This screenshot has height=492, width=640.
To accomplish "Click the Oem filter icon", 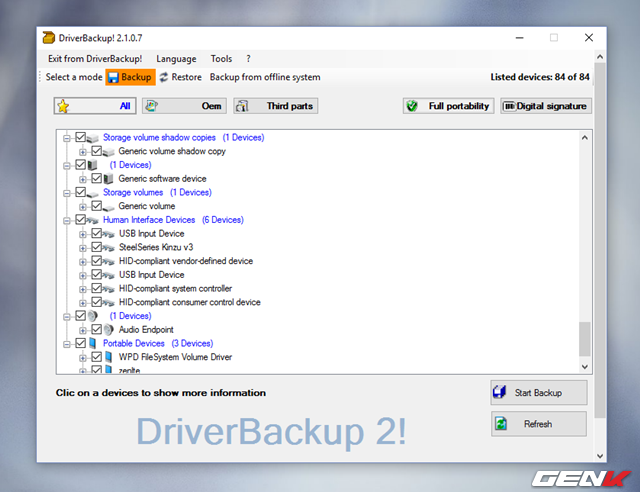I will [151, 106].
